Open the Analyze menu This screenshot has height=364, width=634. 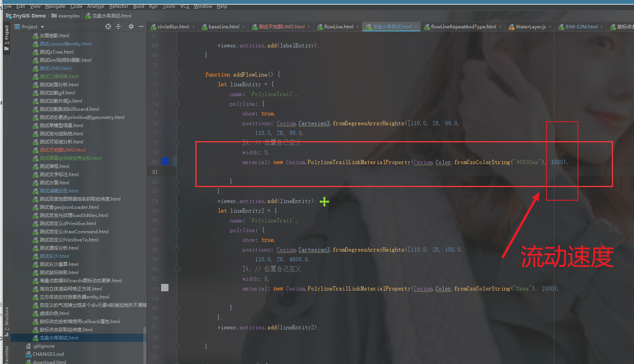[x=96, y=6]
